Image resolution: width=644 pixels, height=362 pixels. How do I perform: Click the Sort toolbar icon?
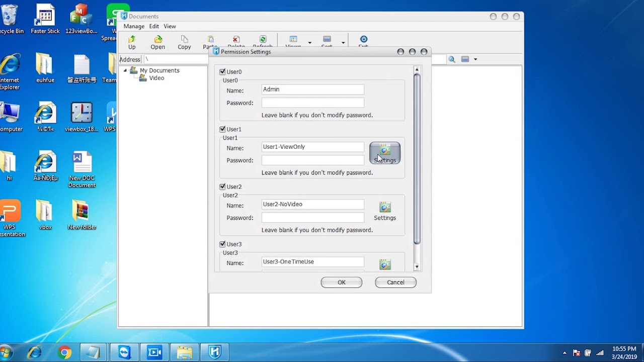coord(327,42)
